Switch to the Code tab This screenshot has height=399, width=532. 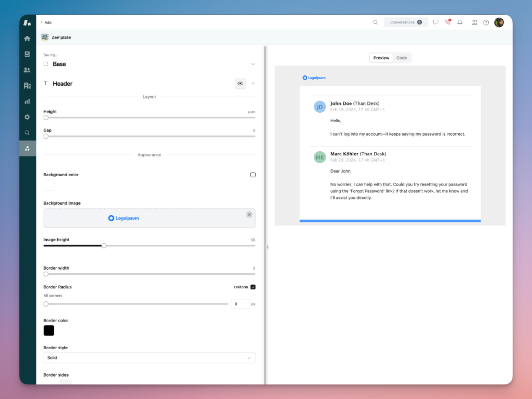402,58
